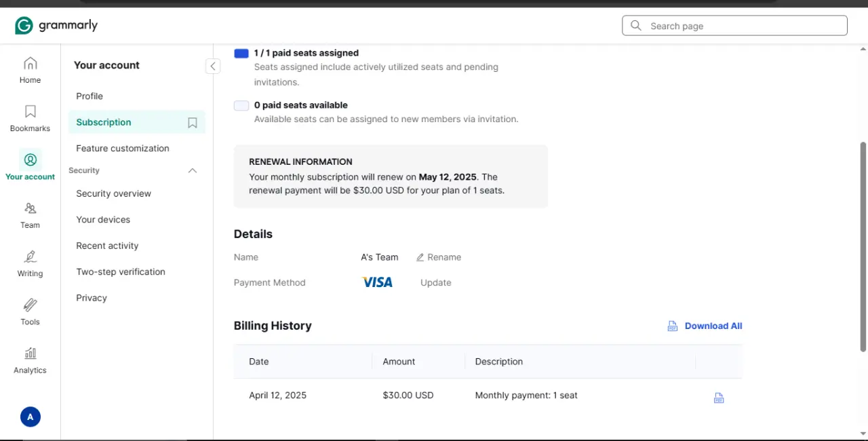Click the bookmark icon beside Subscription
868x441 pixels.
tap(193, 123)
